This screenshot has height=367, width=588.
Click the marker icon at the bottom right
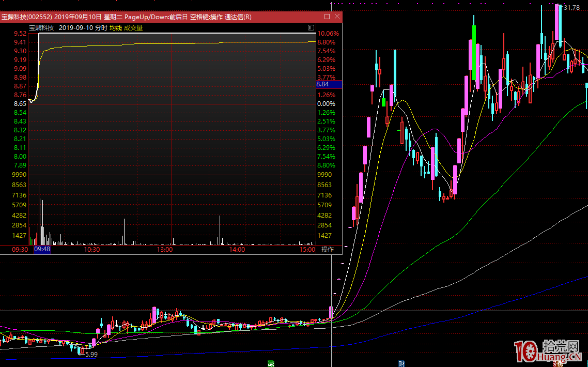point(558,363)
